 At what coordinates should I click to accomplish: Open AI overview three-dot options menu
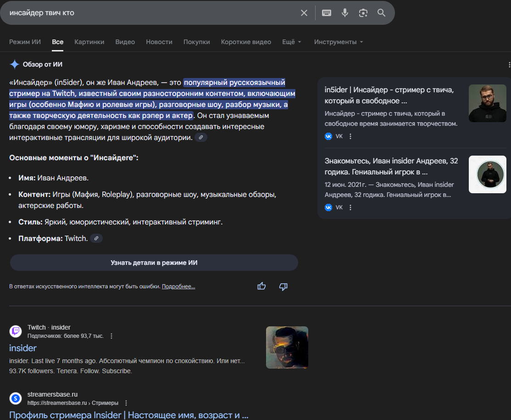point(509,65)
